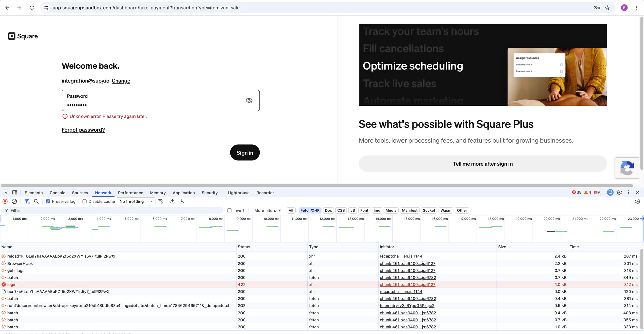Screen dimensions: 644x334
Task: Click the browser address bar URL
Action: (146, 8)
